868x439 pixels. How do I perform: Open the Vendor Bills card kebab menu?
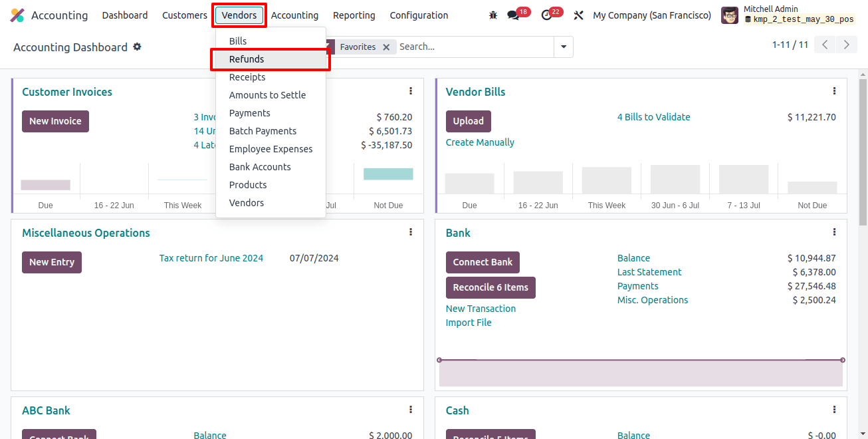834,91
